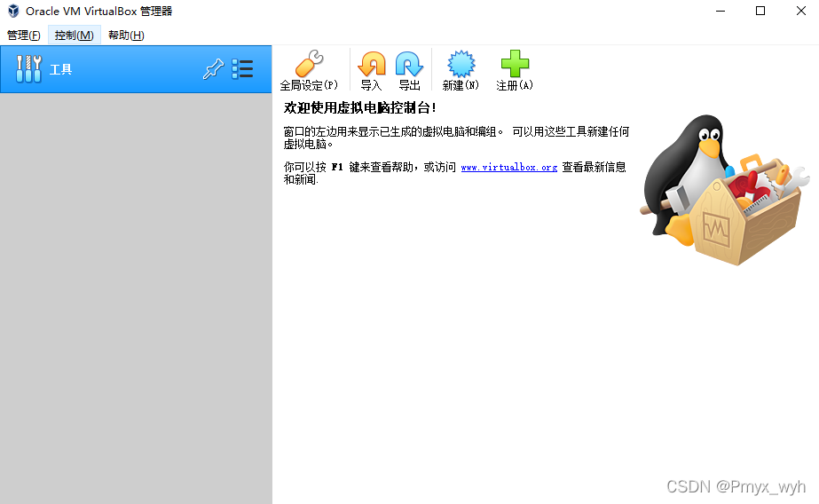The image size is (819, 504).
Task: Open the www.virtualbox.org link
Action: 508,167
